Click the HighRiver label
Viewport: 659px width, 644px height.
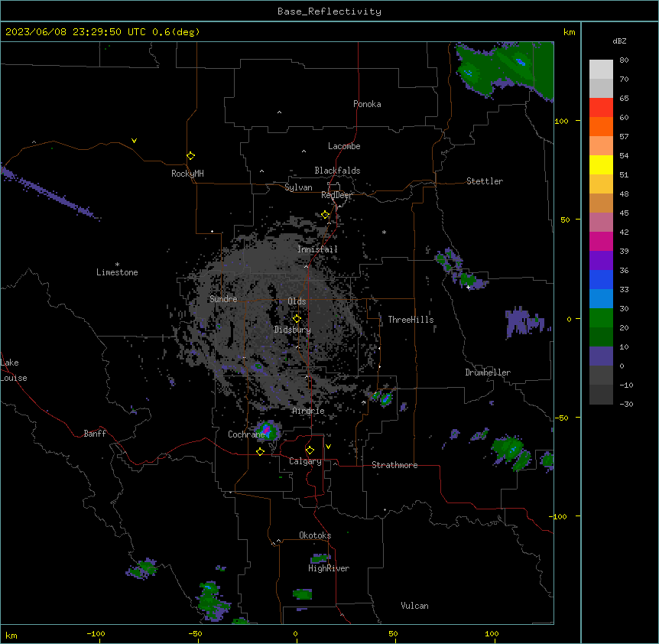tap(329, 568)
